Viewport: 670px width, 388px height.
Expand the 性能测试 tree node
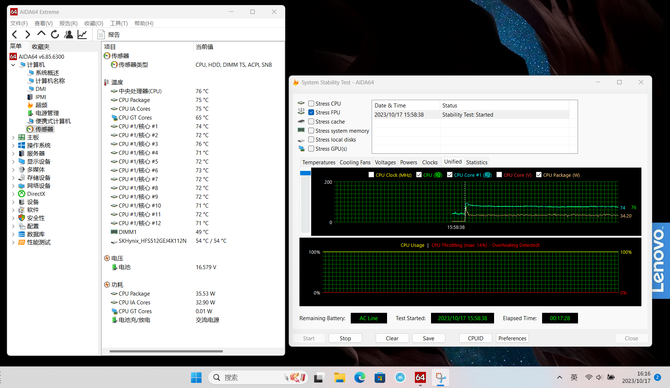tap(13, 243)
